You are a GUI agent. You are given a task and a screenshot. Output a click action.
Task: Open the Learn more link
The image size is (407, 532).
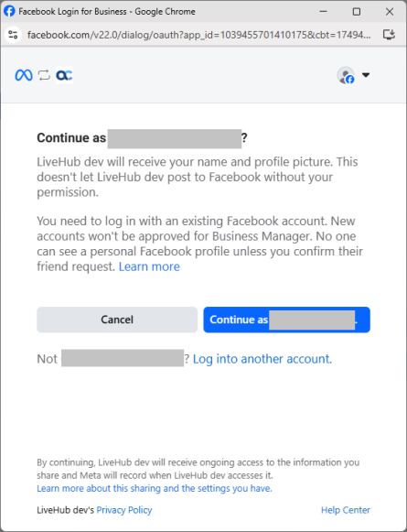pyautogui.click(x=149, y=266)
